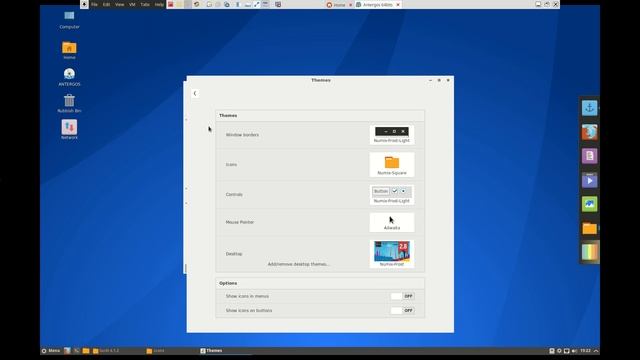
Task: Select the Network desktop icon
Action: [x=69, y=129]
